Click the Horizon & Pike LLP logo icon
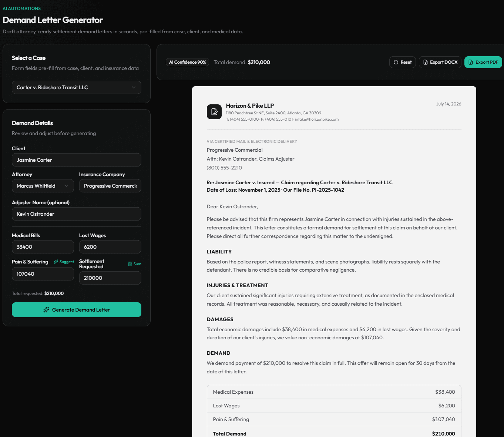 coord(214,112)
